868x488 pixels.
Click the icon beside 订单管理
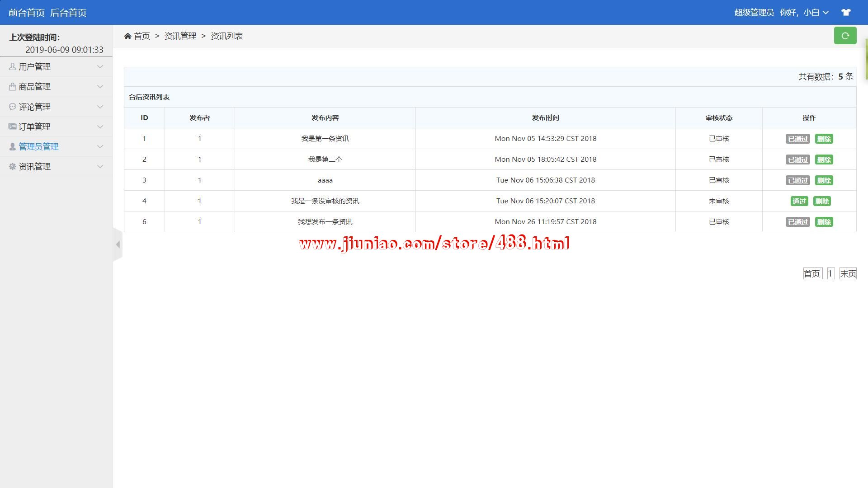12,127
